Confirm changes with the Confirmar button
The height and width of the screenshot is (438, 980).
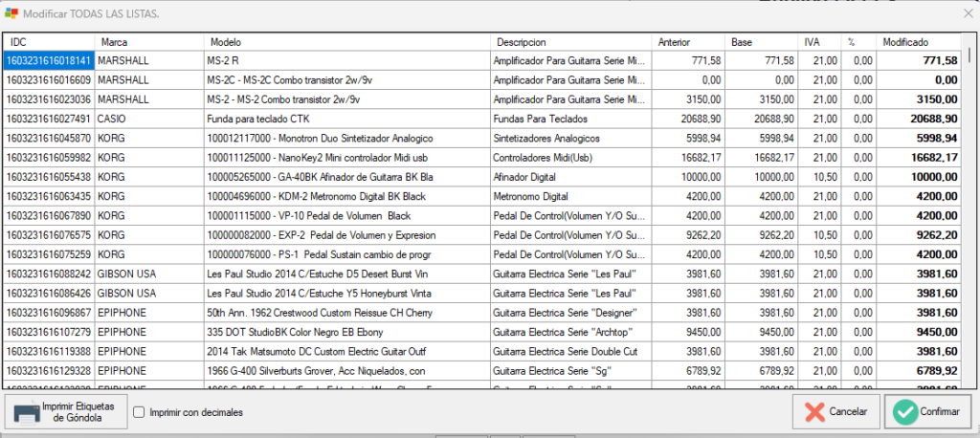click(x=927, y=412)
